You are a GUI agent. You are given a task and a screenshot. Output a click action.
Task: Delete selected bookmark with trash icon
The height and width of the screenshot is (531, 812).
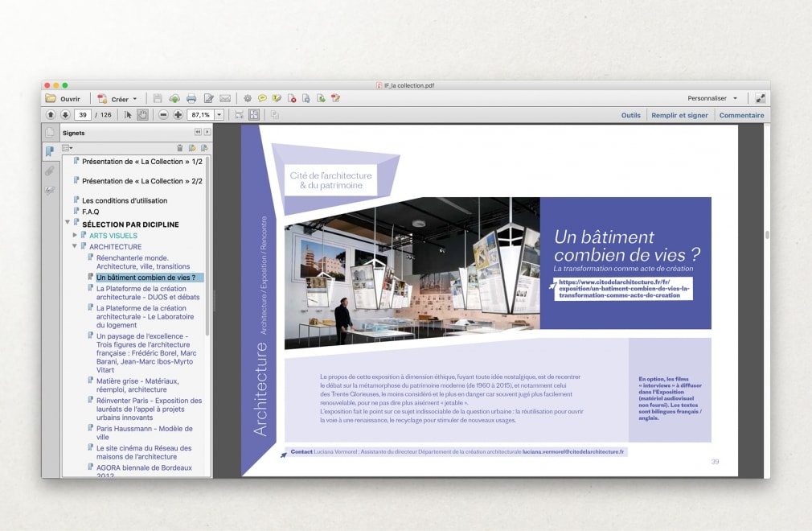[179, 148]
